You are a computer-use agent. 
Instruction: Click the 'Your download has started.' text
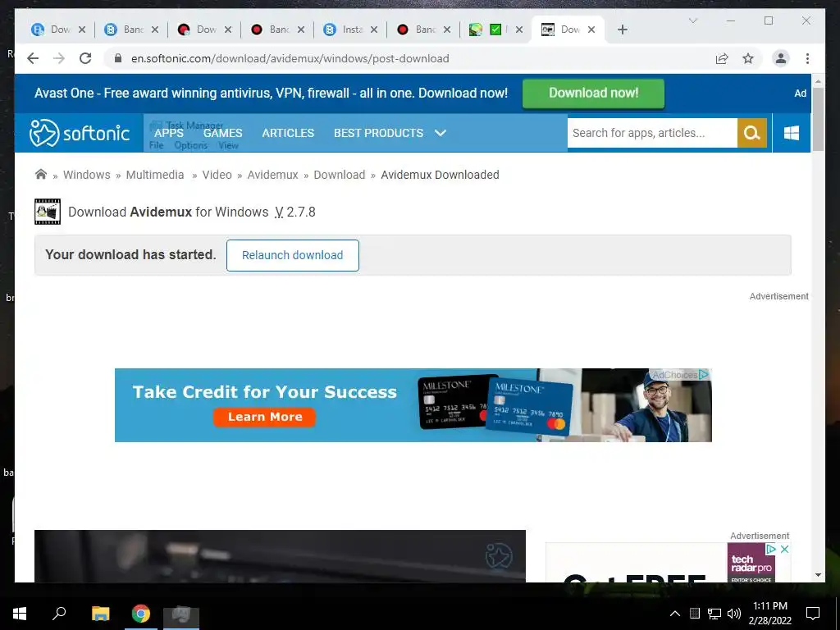pos(130,254)
